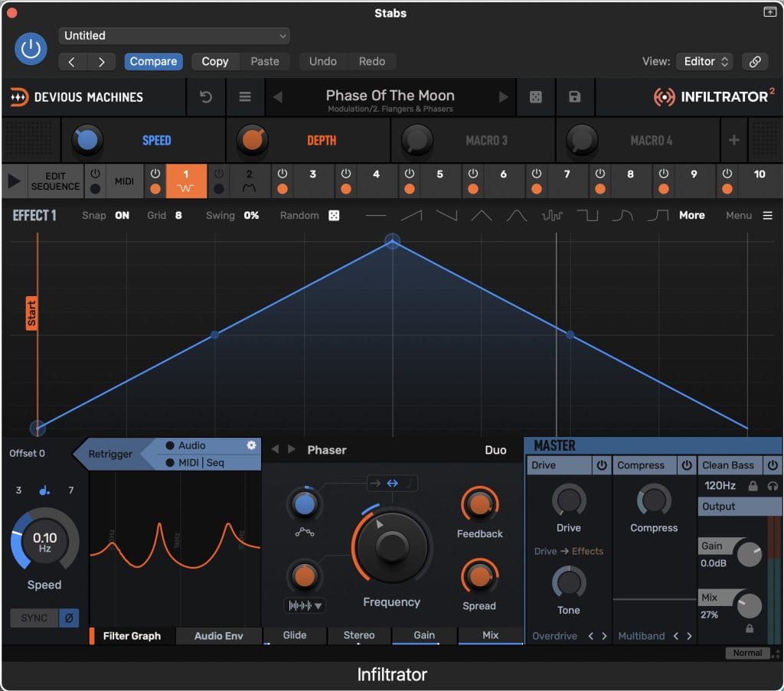Click the Swing 0% value
The height and width of the screenshot is (691, 784).
pos(251,215)
